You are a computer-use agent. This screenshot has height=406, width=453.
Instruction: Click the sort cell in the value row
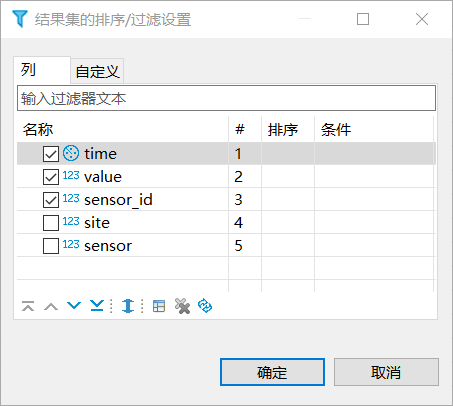pyautogui.click(x=288, y=177)
